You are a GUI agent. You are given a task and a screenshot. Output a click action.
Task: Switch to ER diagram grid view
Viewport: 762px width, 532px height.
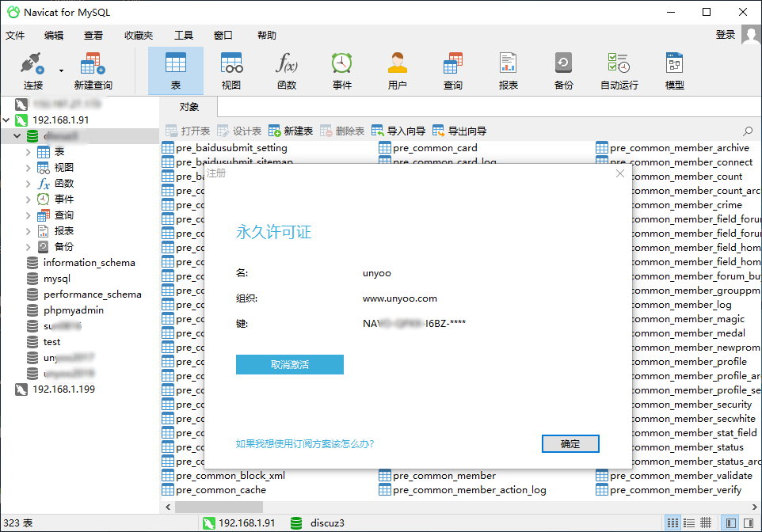(706, 522)
